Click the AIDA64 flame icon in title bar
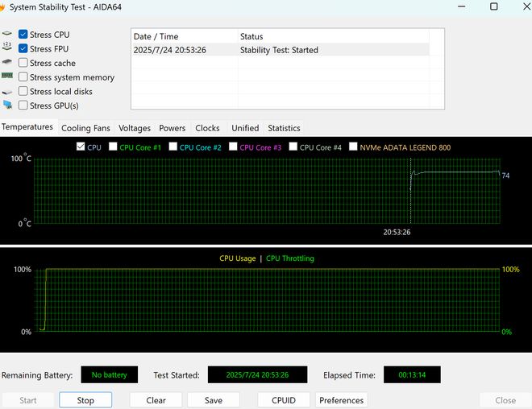Image resolution: width=532 pixels, height=409 pixels. (2, 6)
